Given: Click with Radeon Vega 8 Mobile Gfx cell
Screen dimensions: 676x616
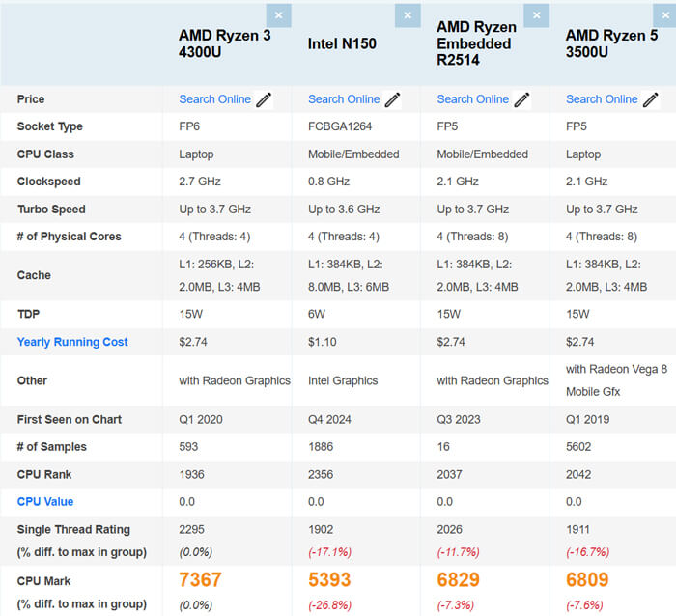Looking at the screenshot, I should coord(616,380).
